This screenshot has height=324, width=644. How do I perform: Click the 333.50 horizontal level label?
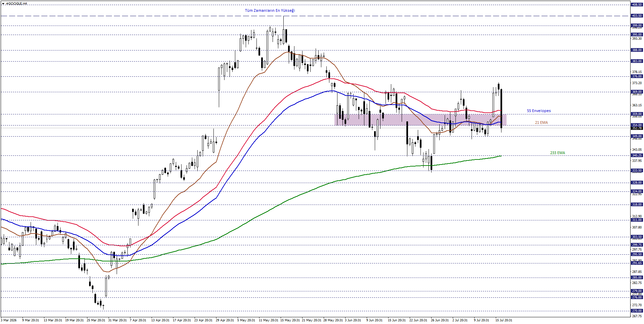pos(637,171)
